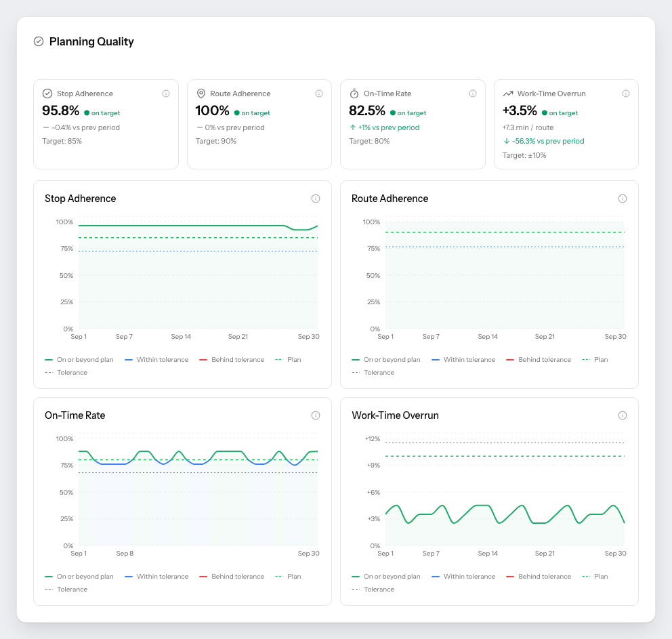672x639 pixels.
Task: Click green on-target dot in Work-Time Overrun card
Action: tap(544, 113)
